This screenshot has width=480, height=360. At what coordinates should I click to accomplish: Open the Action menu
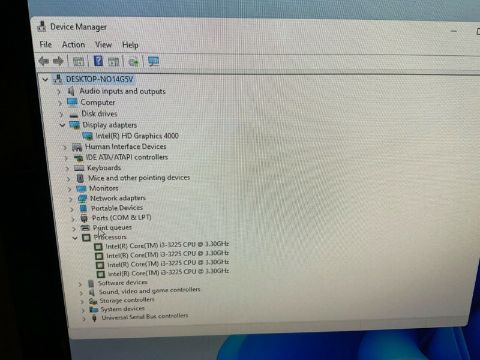73,44
